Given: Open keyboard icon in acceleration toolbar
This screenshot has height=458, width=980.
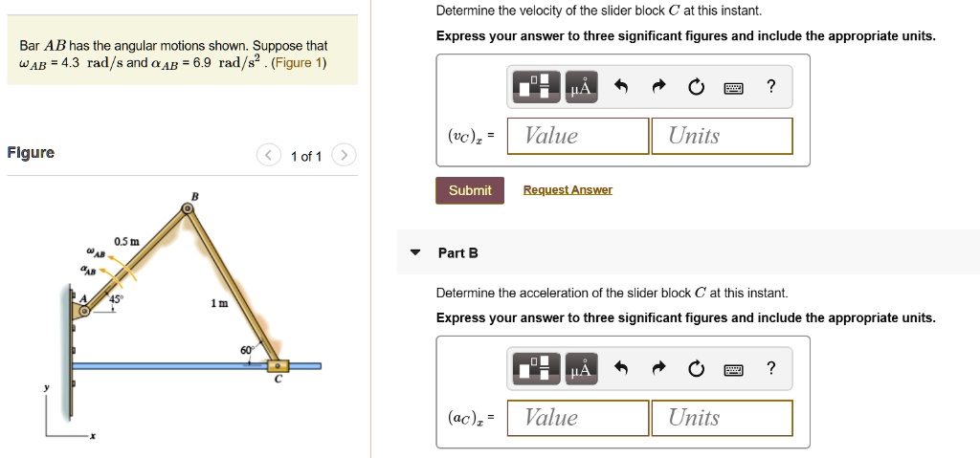Looking at the screenshot, I should pos(734,371).
